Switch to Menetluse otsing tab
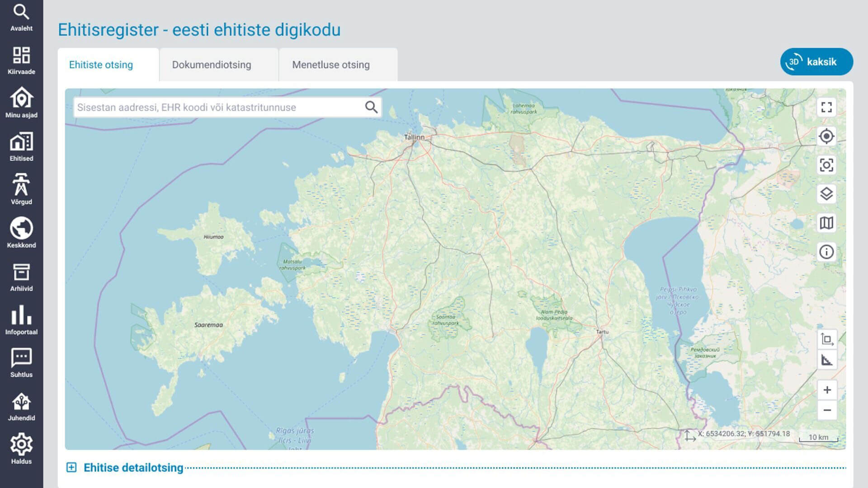The height and width of the screenshot is (488, 868). (x=331, y=65)
